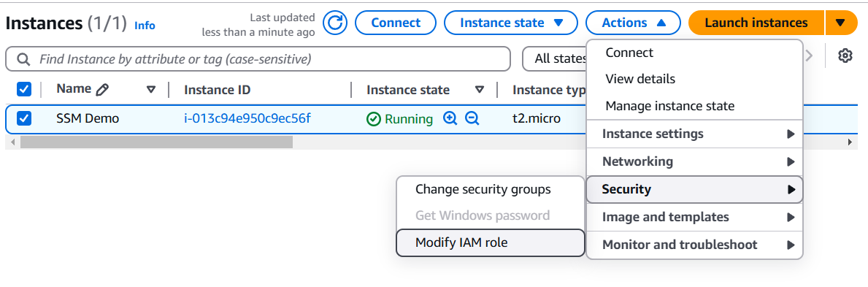Screen dimensions: 868x287
Task: Click the Connect button
Action: [396, 23]
